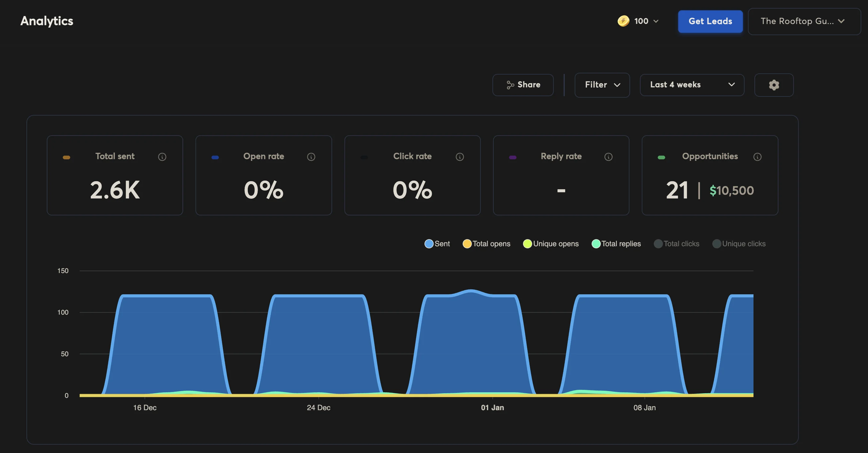Click the 01 Jan marker on chart axis
This screenshot has height=453, width=868.
click(492, 407)
